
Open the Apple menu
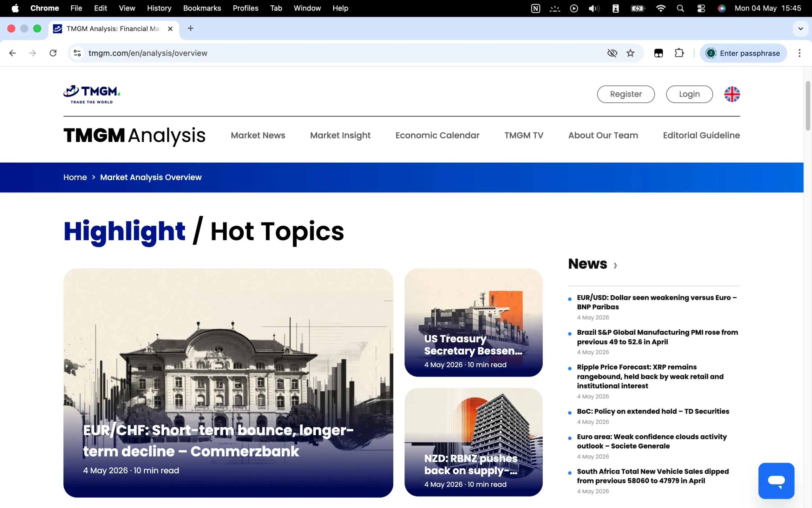(x=15, y=8)
